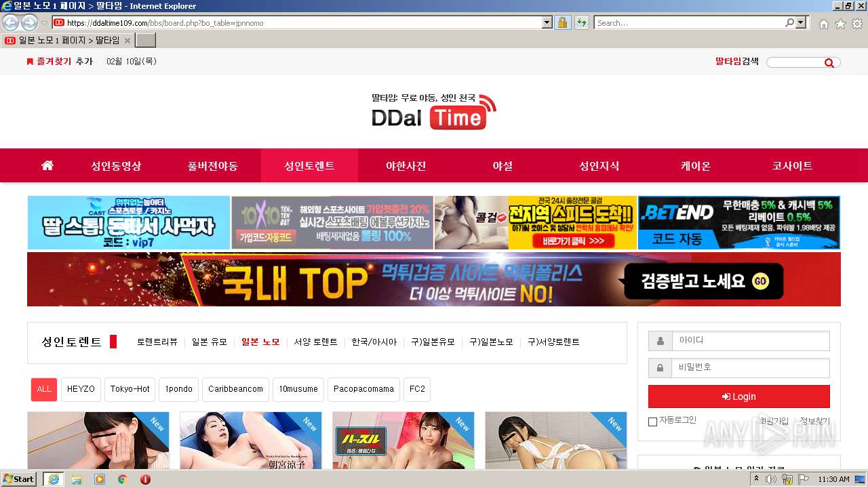Open the 성인토렌트 menu

pyautogui.click(x=309, y=165)
